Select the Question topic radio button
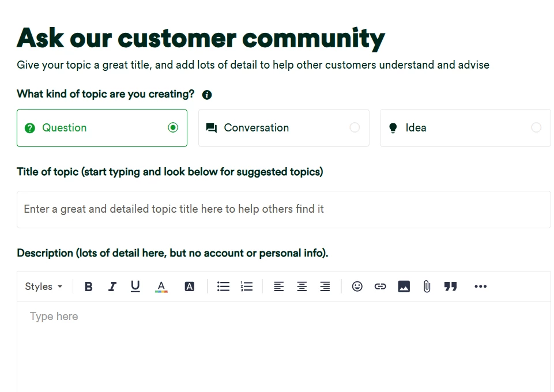Screen dimensions: 554x392 (x=173, y=128)
